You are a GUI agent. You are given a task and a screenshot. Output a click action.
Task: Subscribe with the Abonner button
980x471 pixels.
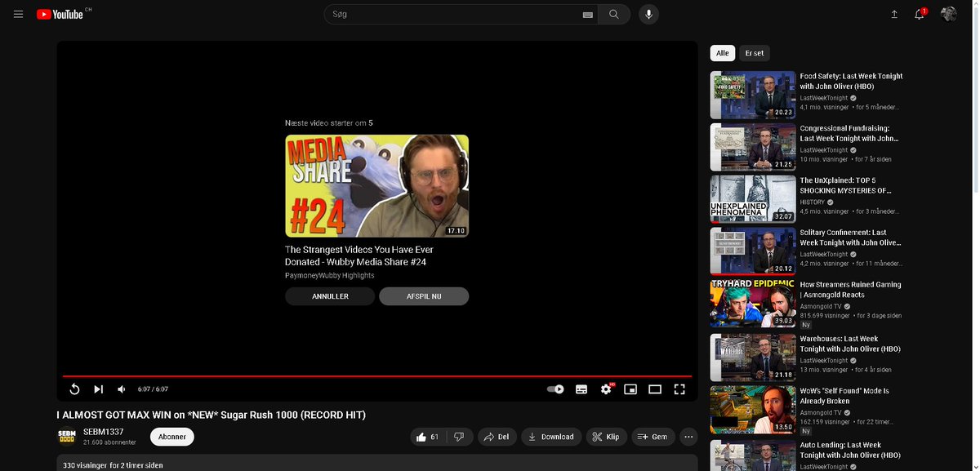pyautogui.click(x=172, y=437)
